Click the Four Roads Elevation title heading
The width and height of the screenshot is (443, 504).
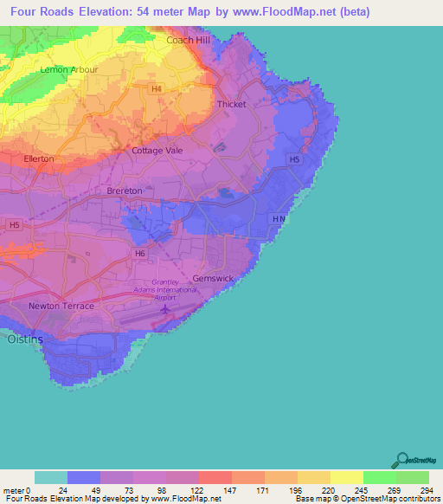[x=190, y=12]
